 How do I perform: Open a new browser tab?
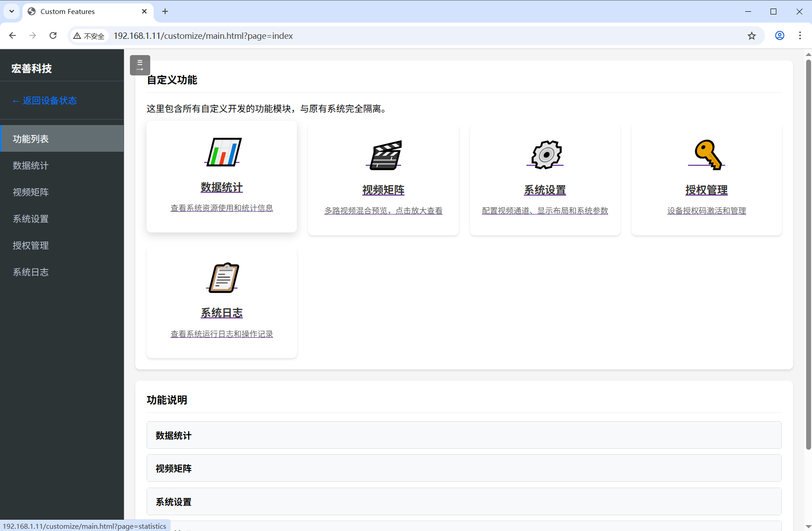(x=165, y=11)
